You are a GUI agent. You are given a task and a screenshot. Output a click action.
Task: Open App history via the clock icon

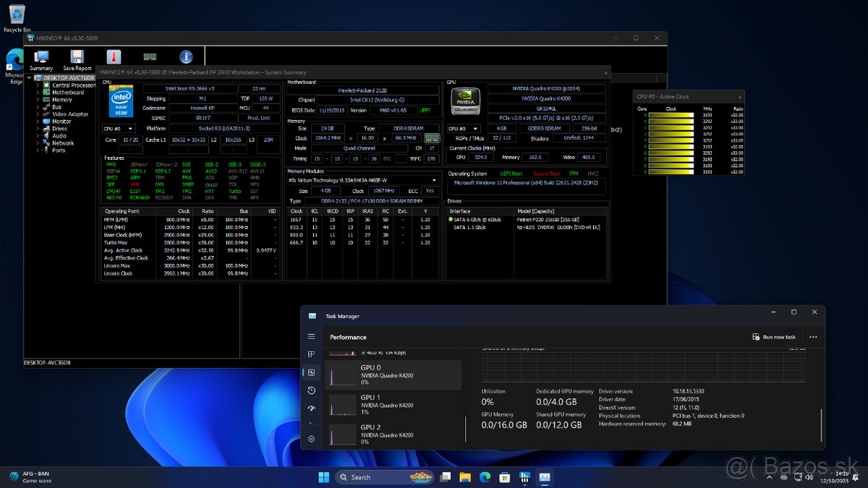(x=310, y=390)
